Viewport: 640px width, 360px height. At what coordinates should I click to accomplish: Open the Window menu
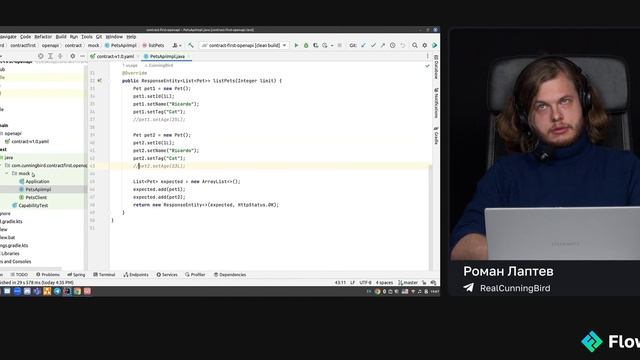coord(114,37)
